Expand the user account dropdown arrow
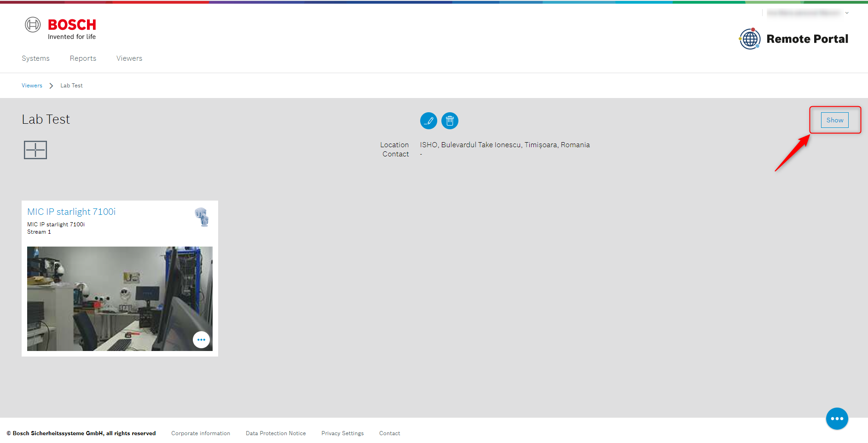Image resolution: width=868 pixels, height=443 pixels. (847, 13)
